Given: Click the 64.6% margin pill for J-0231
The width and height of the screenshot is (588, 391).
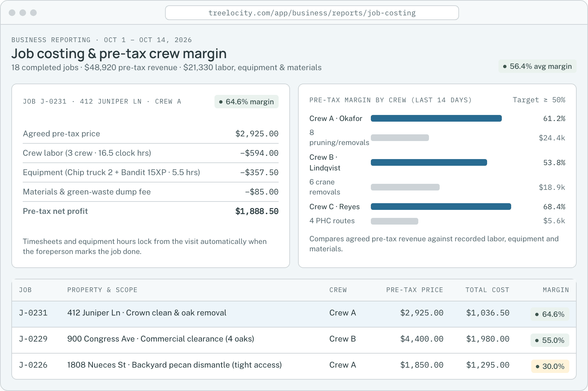Looking at the screenshot, I should tap(550, 314).
